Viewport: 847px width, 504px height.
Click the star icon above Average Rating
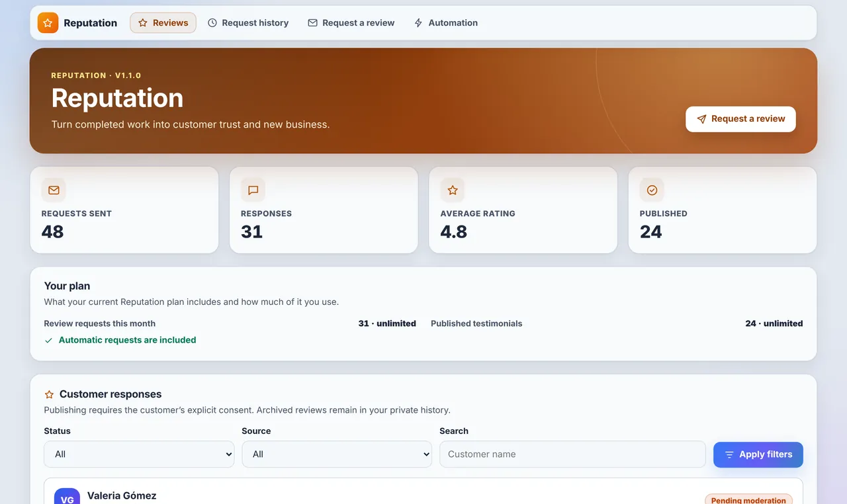(453, 190)
